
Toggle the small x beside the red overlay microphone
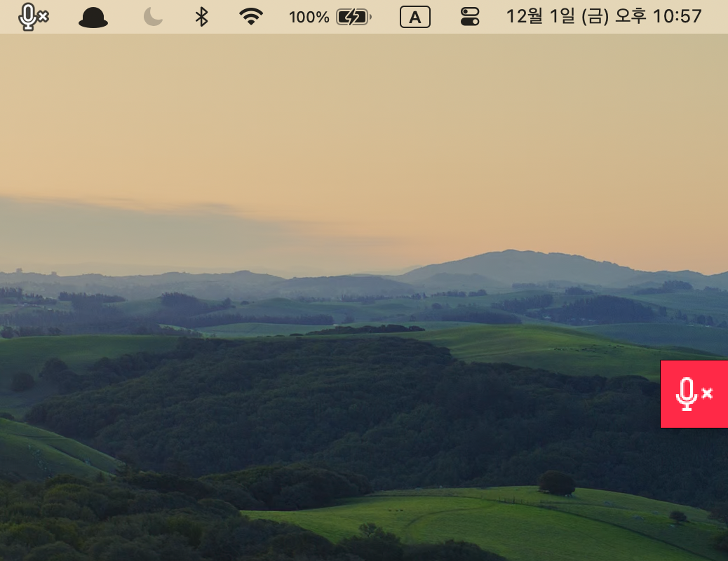pyautogui.click(x=707, y=393)
